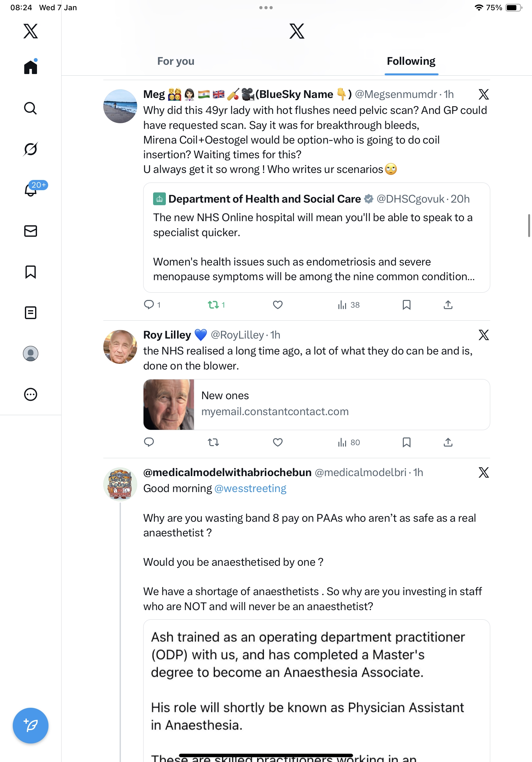Bookmark Roy Lilley's post
Viewport: 532px width, 762px height.
point(406,442)
